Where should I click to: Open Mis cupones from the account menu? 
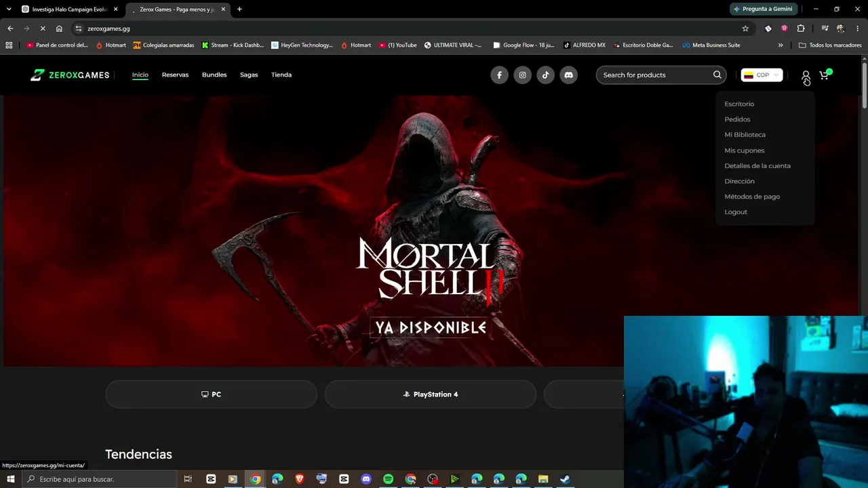pyautogui.click(x=744, y=150)
